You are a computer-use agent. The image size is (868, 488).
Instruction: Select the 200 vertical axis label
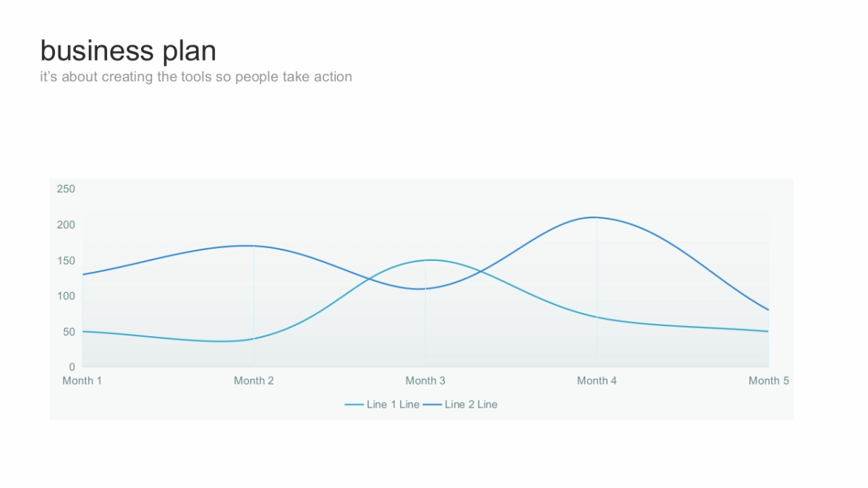pos(66,225)
